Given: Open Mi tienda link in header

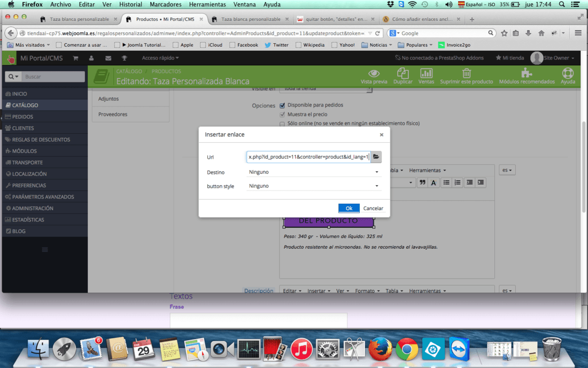Looking at the screenshot, I should (x=509, y=58).
